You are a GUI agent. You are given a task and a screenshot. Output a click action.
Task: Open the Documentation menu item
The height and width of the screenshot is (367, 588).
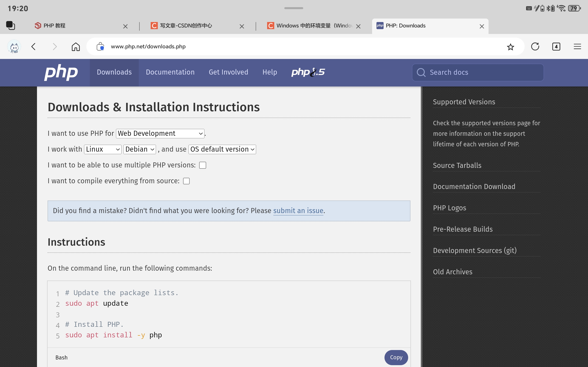point(170,72)
